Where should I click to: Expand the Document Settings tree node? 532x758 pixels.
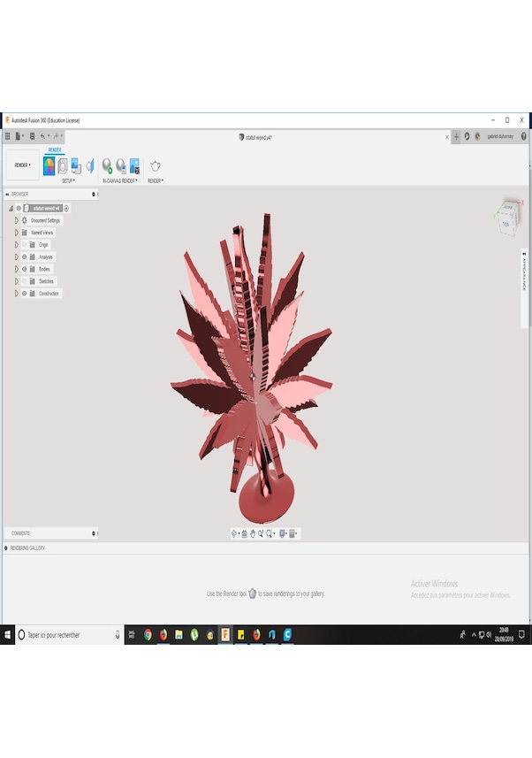(16, 220)
